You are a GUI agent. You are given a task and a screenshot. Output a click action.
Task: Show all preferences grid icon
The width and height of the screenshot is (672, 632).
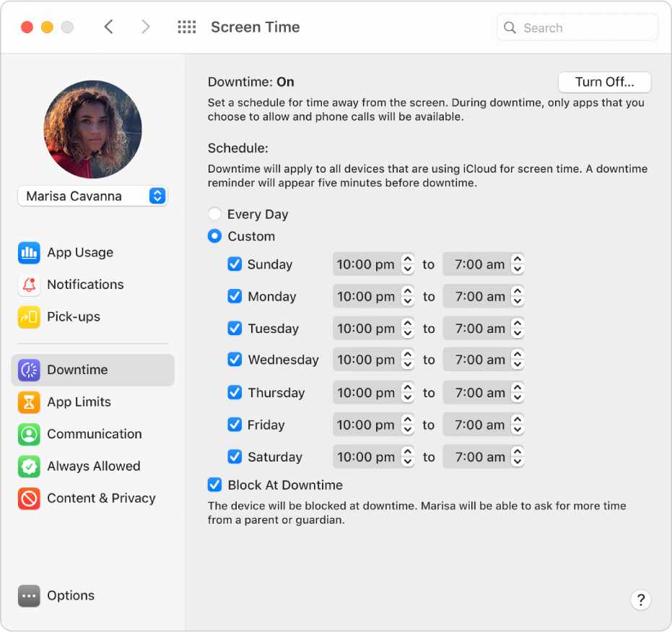coord(187,27)
